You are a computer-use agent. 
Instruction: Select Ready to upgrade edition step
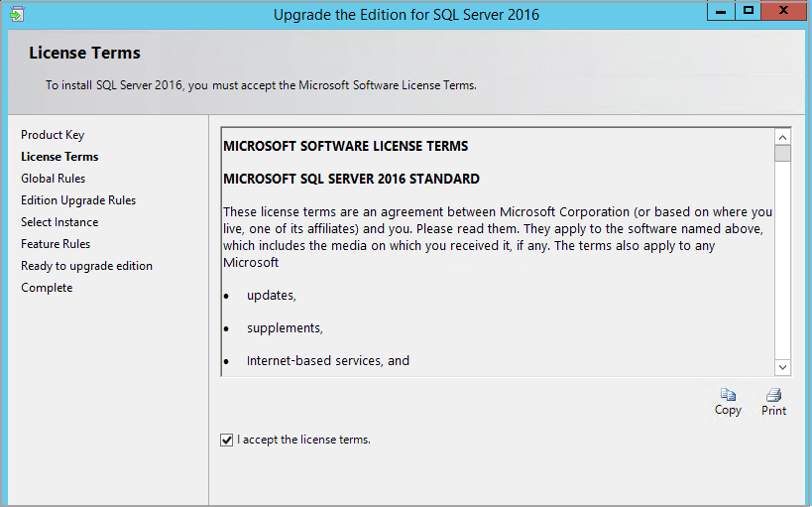(86, 266)
